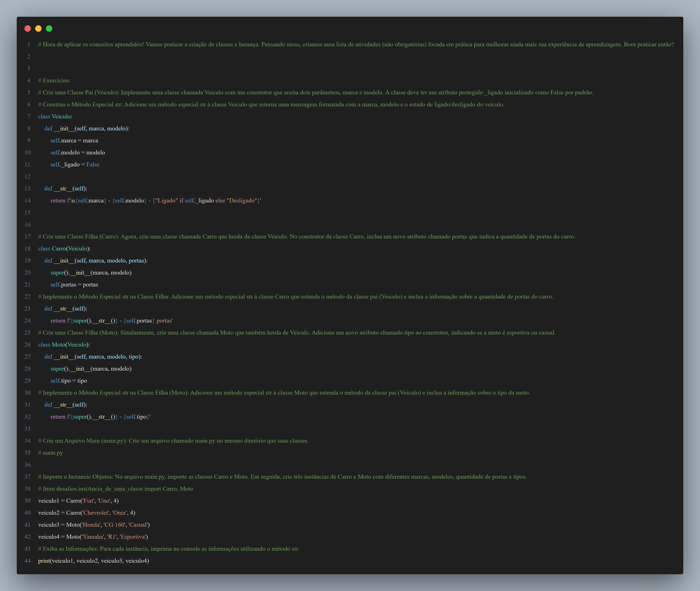
Task: Click the comment 'Importe e Instancie Objetos'
Action: tap(282, 477)
